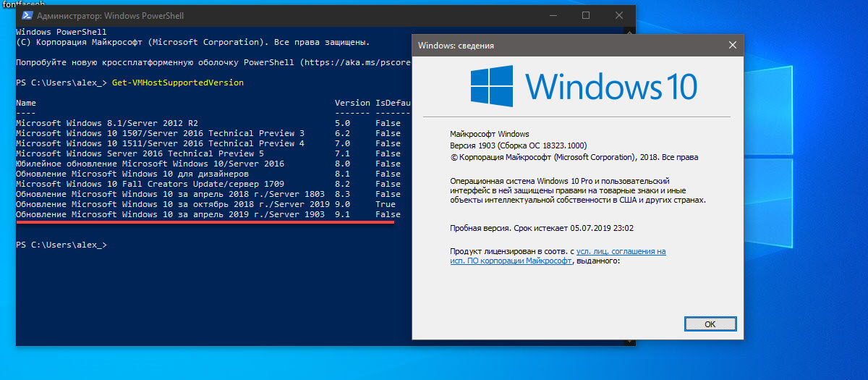Click the Name column header
The height and width of the screenshot is (380, 868).
26,104
